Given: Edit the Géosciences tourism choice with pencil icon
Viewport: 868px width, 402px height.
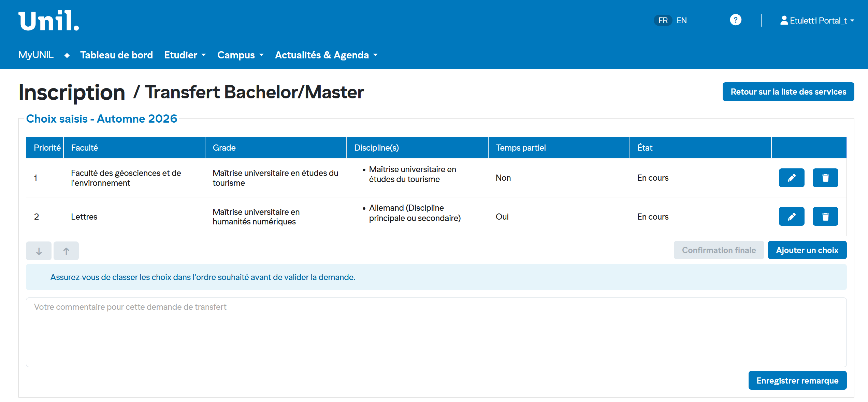Looking at the screenshot, I should click(791, 178).
